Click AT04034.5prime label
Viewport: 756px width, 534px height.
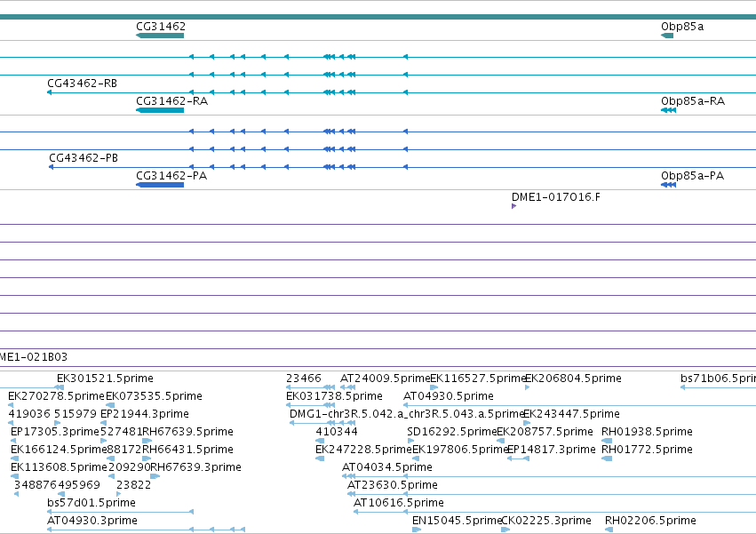[387, 467]
